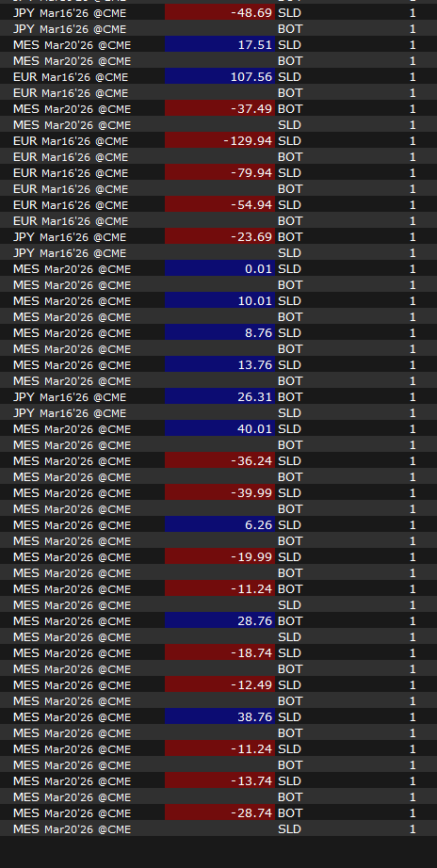Select the -129.94 EUR loss cell

(x=219, y=140)
